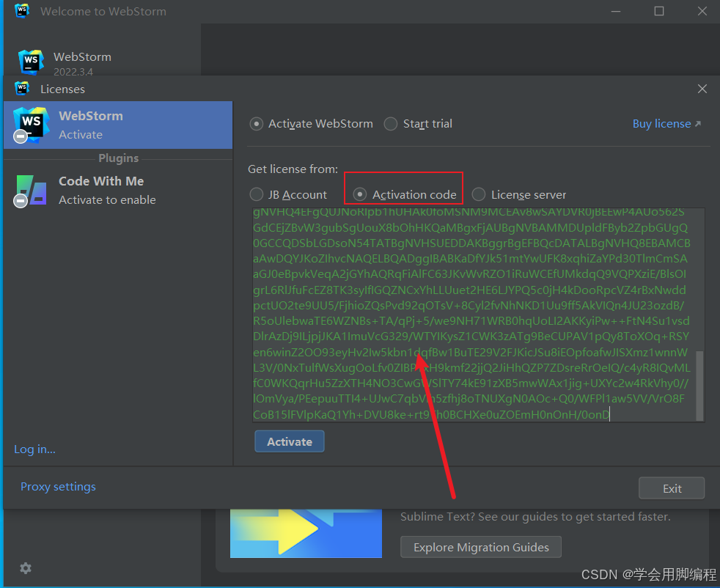Click the WebStorm logo in the welcome sidebar
Image resolution: width=720 pixels, height=588 pixels.
(x=31, y=62)
